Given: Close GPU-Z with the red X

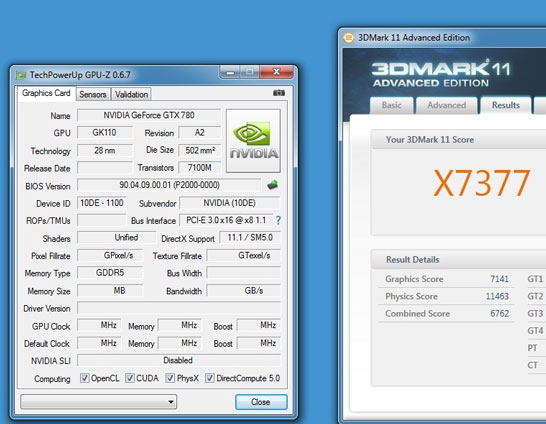Looking at the screenshot, I should [276, 72].
